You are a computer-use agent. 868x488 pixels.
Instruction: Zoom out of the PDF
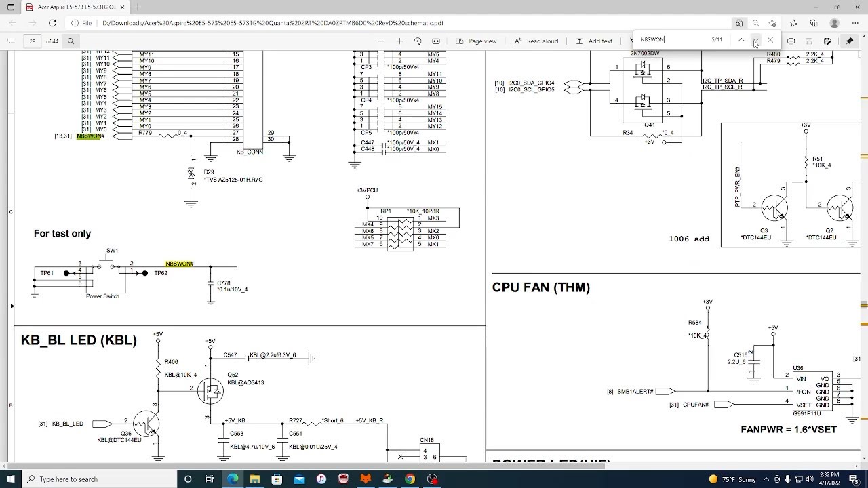pos(382,41)
